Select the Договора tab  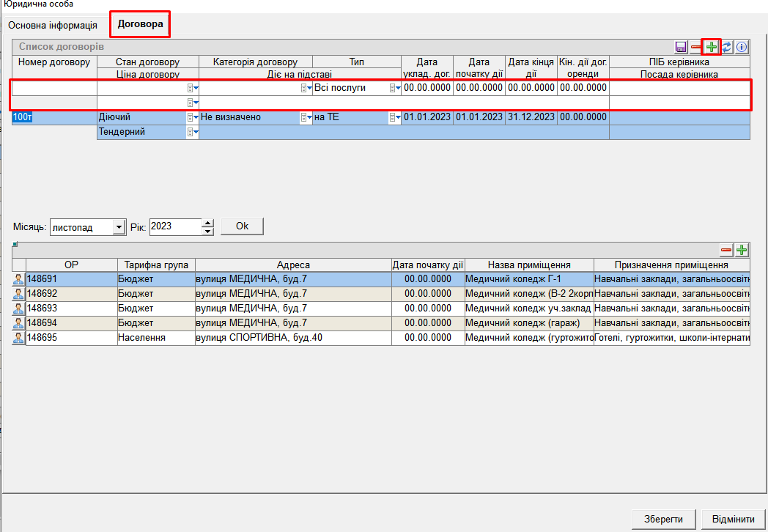tap(140, 24)
